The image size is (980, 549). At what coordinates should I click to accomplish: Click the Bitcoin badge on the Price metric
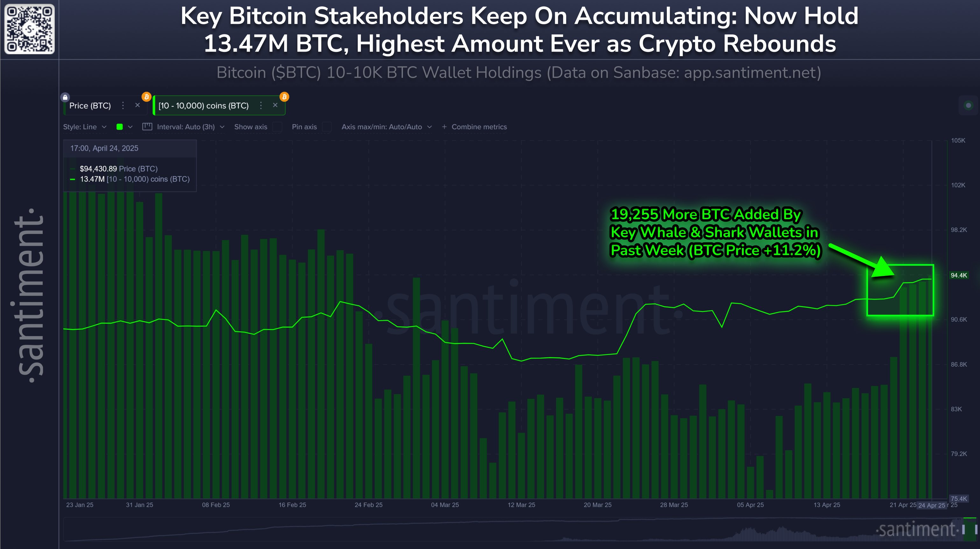pos(146,97)
